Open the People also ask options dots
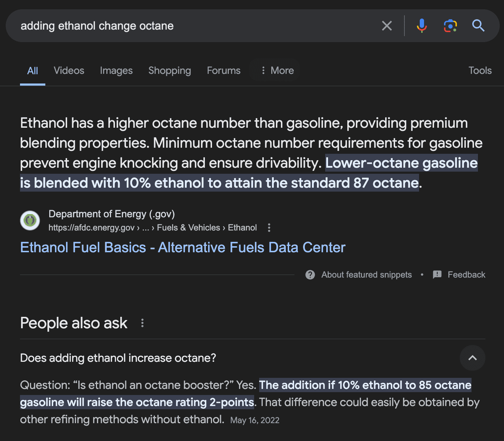 [142, 323]
